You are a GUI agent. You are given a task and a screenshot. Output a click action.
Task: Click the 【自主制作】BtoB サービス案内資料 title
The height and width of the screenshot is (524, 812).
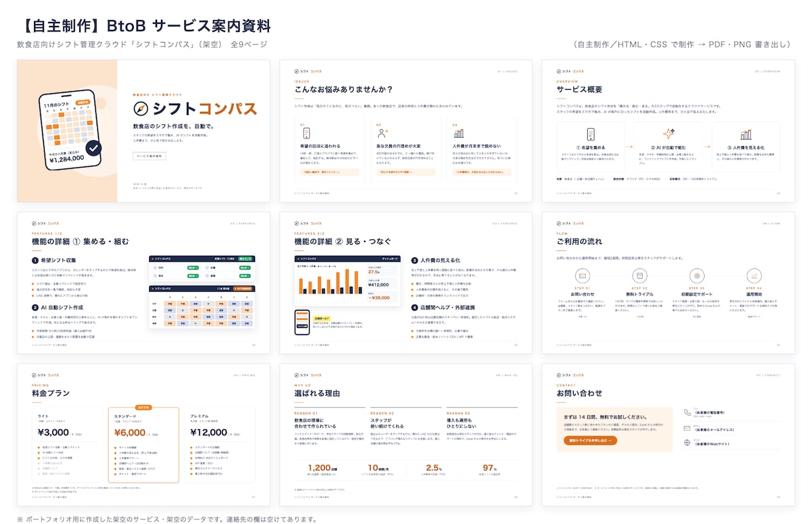click(x=145, y=27)
